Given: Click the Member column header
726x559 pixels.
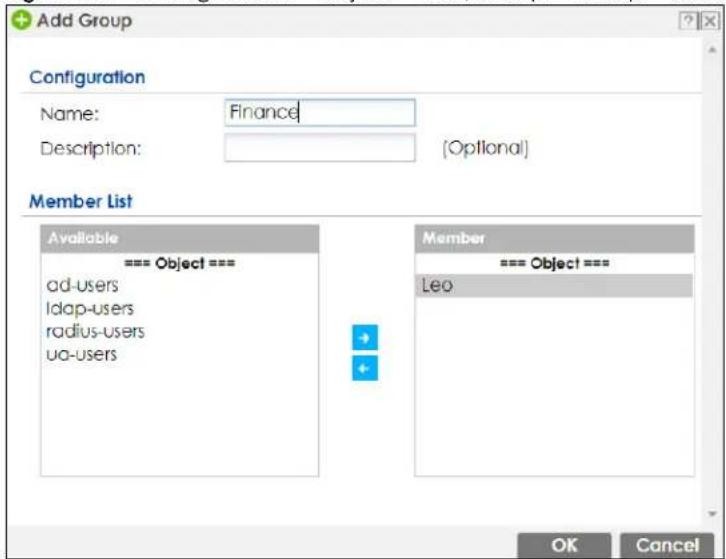Looking at the screenshot, I should click(x=554, y=239).
